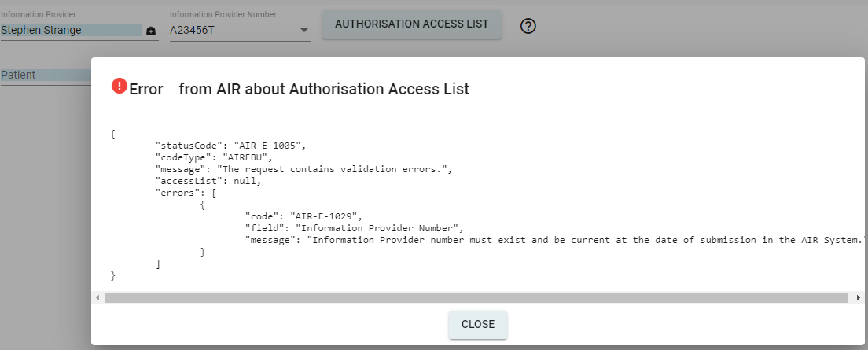Expand the Information Provider Number dropdown arrow

pos(304,31)
